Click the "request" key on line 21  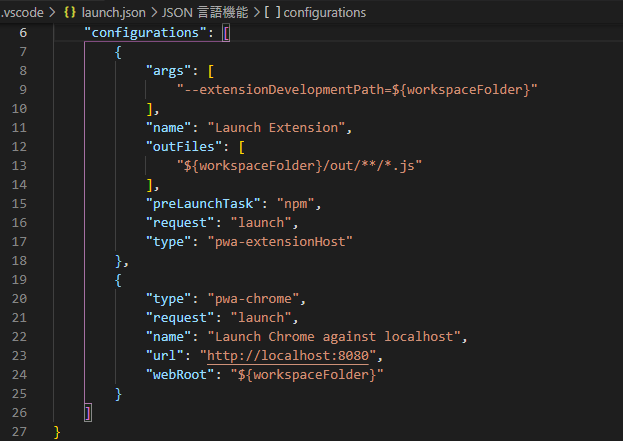click(x=180, y=318)
